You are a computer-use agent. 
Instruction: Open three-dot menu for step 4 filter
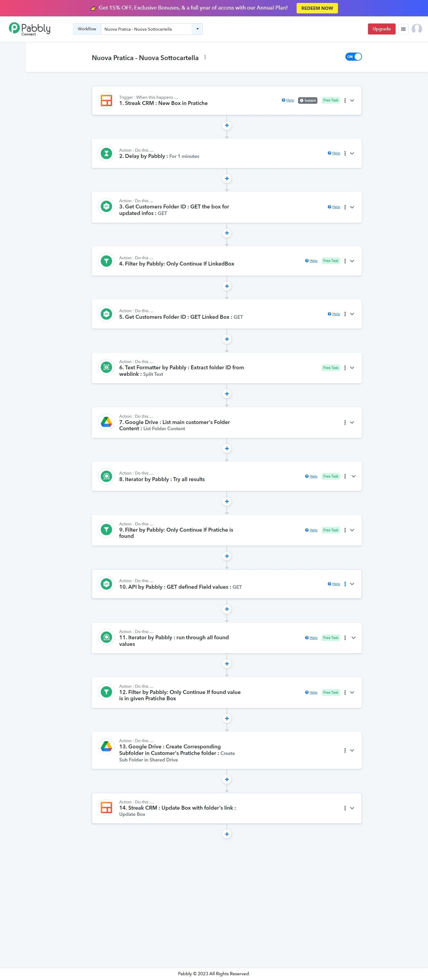coord(345,261)
